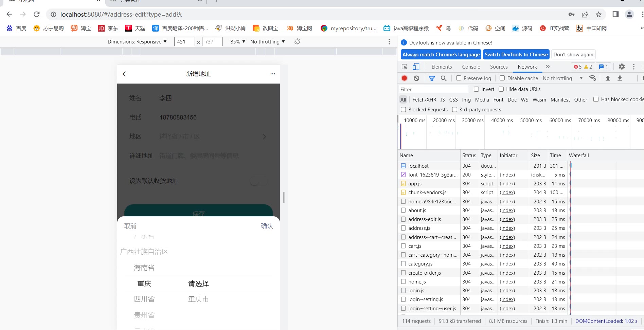
Task: Click the issues count message badge
Action: [x=603, y=67]
